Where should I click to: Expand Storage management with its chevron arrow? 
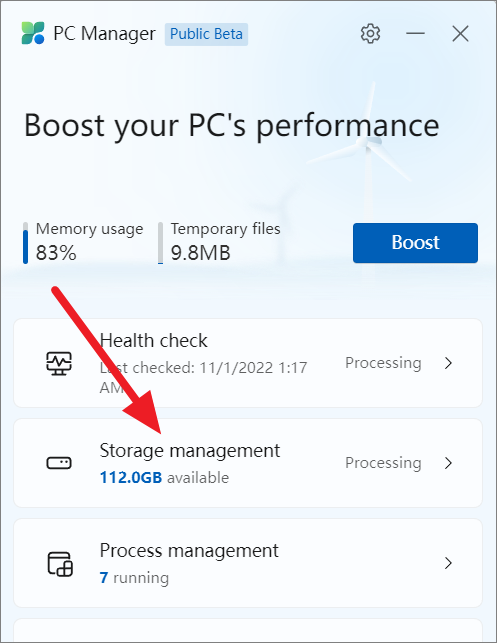click(x=449, y=463)
